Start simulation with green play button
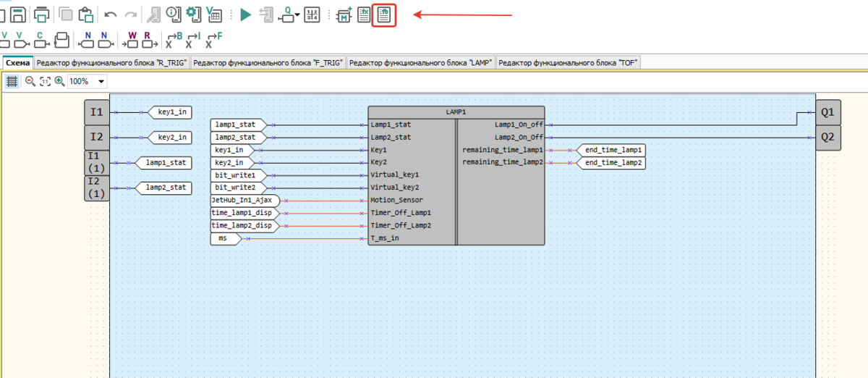 (245, 14)
